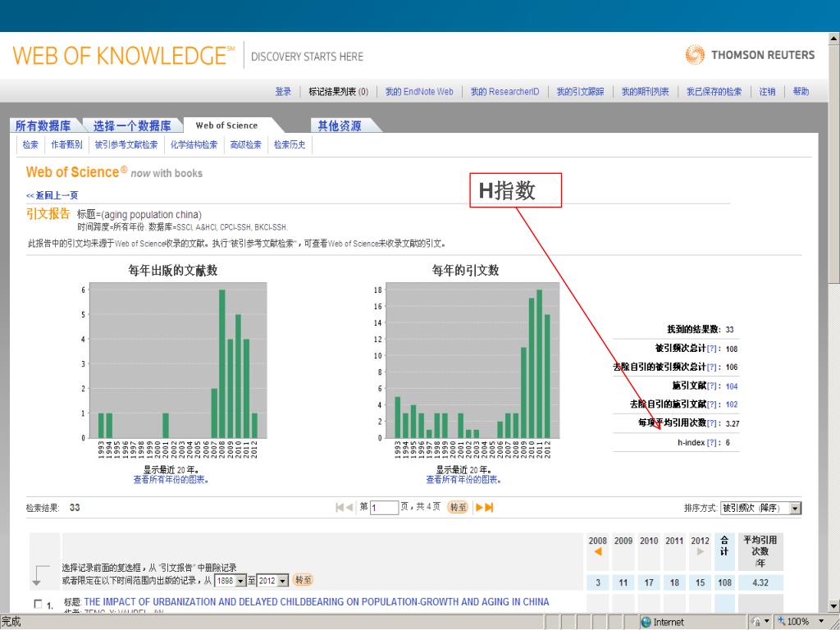Check the checkbox for record 1

click(37, 605)
